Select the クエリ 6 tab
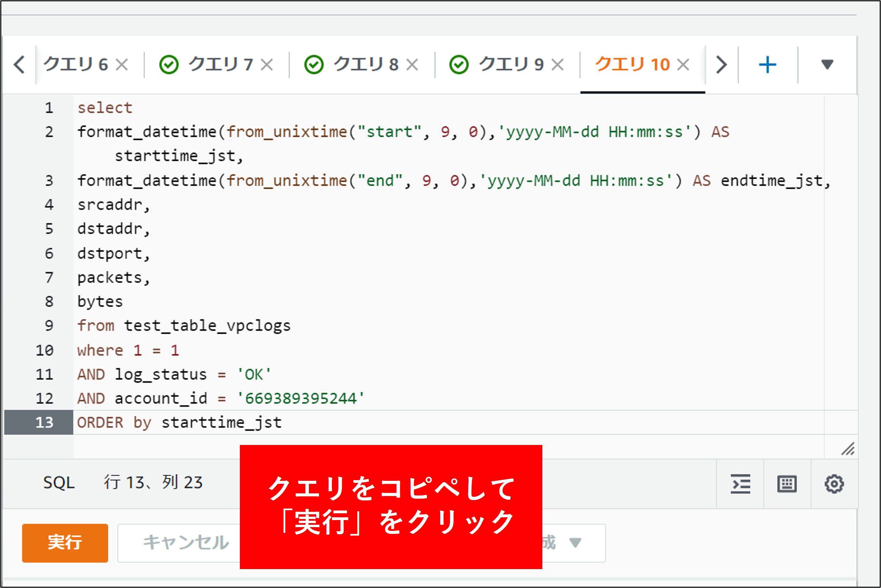Viewport: 881px width, 588px height. [x=76, y=65]
